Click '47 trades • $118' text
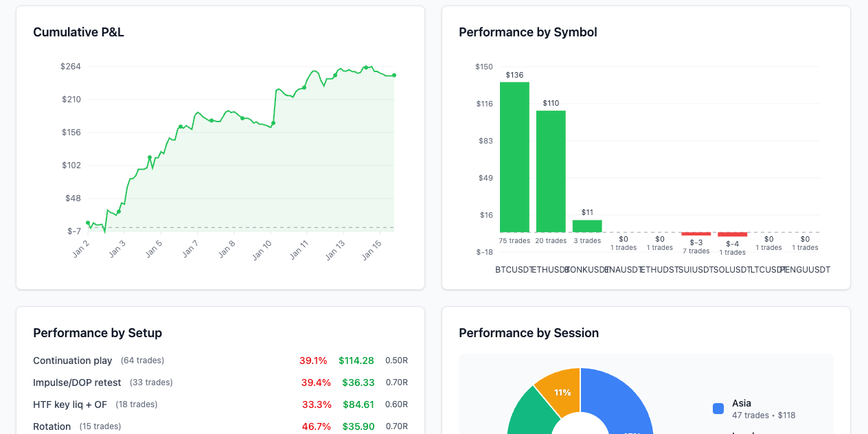 click(x=764, y=415)
